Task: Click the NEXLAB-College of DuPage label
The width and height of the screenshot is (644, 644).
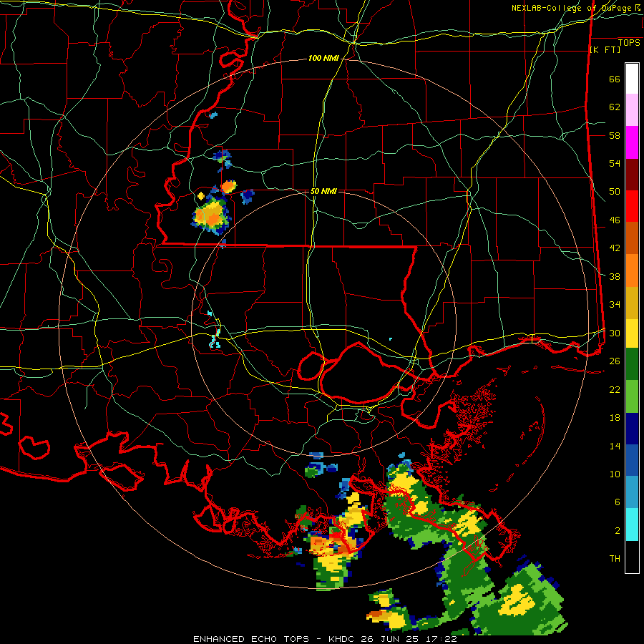Action: pos(572,8)
